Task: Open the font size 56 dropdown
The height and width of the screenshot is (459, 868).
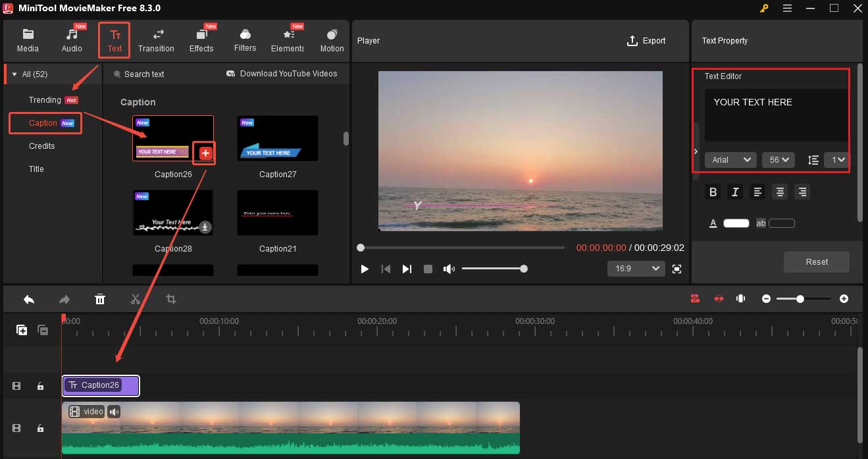Action: [x=779, y=160]
